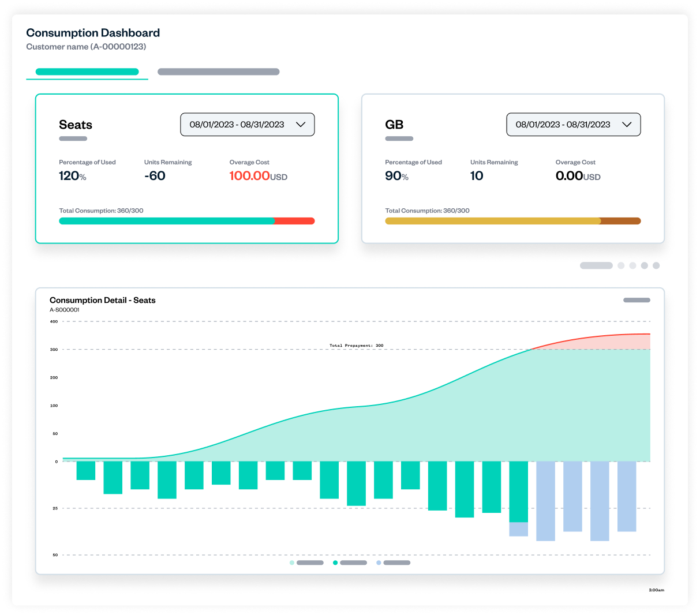This screenshot has height=615, width=700.
Task: Expand the GB card date range dropdown
Action: pos(563,125)
